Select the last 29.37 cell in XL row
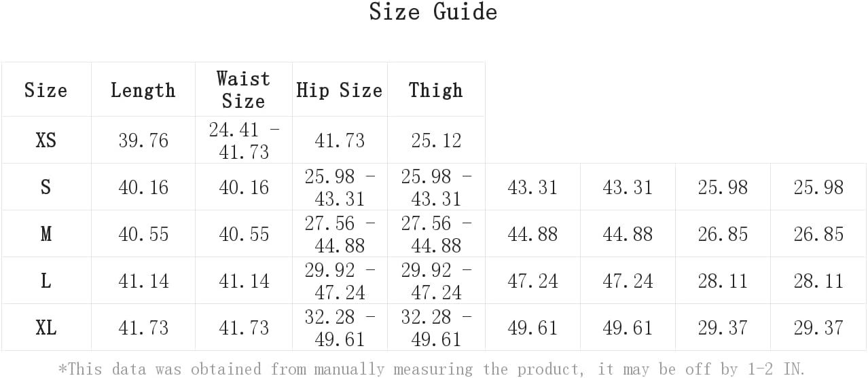 (x=818, y=328)
